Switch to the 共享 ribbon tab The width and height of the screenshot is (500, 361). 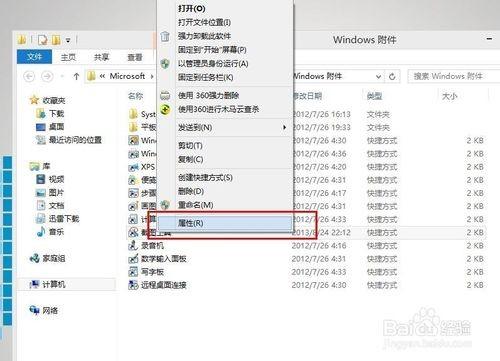coord(101,57)
